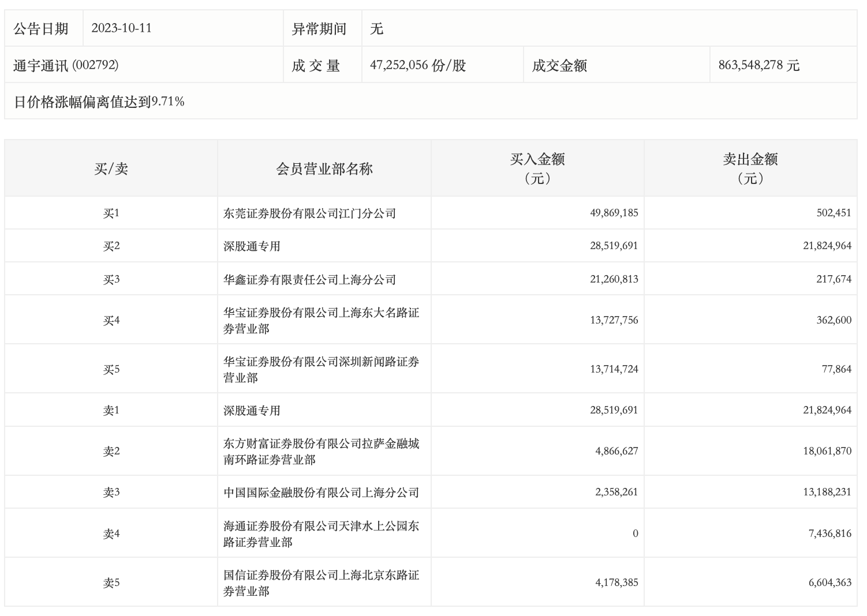Select the buy amount 13,714,724
The height and width of the screenshot is (616, 867).
[614, 369]
